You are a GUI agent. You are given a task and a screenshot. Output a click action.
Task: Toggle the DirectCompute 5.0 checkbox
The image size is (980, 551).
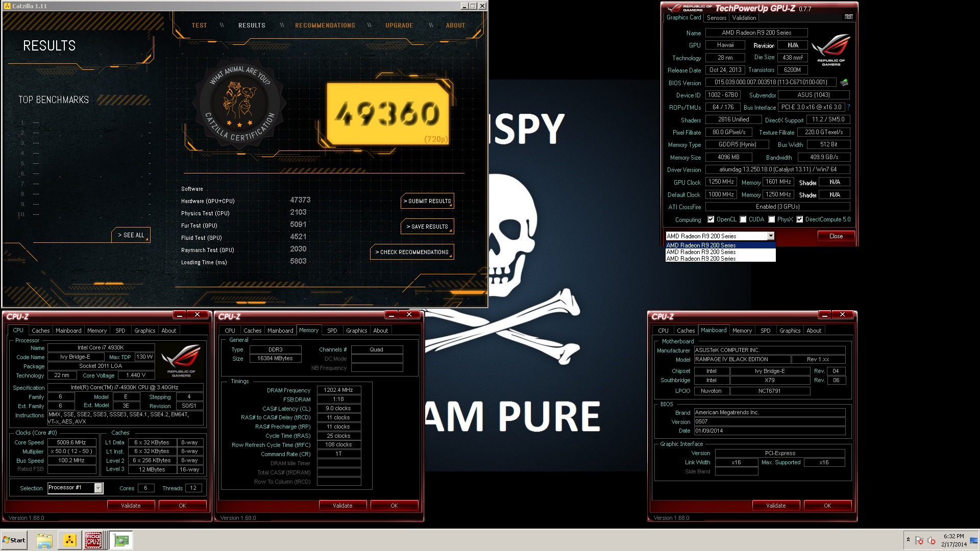tap(800, 219)
